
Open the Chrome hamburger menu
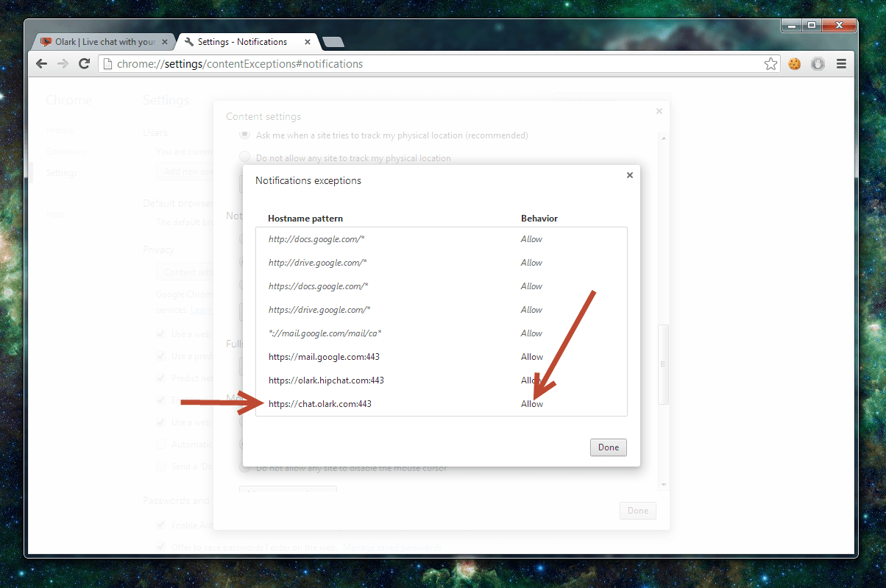point(841,64)
